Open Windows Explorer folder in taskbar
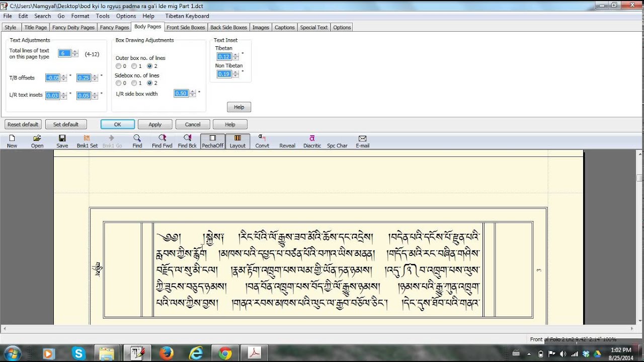The width and height of the screenshot is (644, 362). 108,353
